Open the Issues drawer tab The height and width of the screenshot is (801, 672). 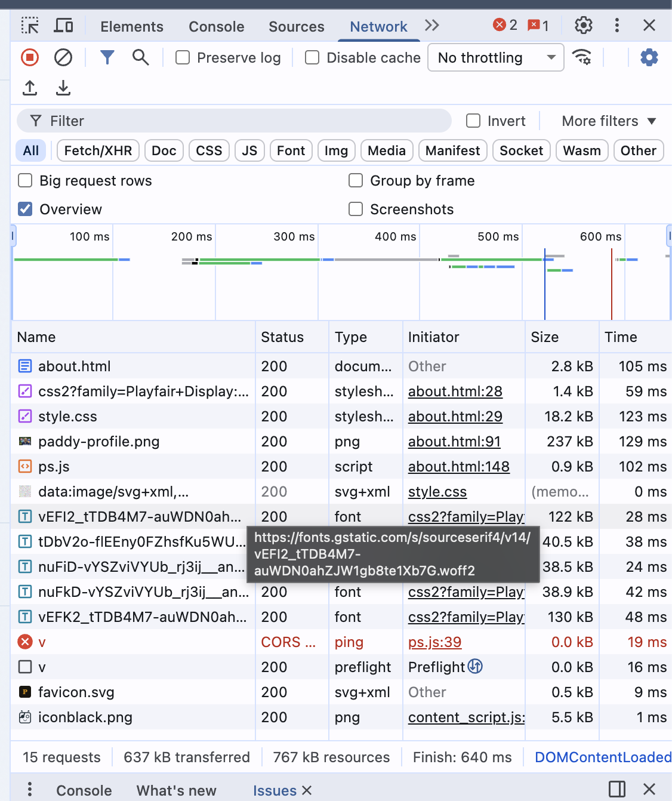click(x=275, y=790)
